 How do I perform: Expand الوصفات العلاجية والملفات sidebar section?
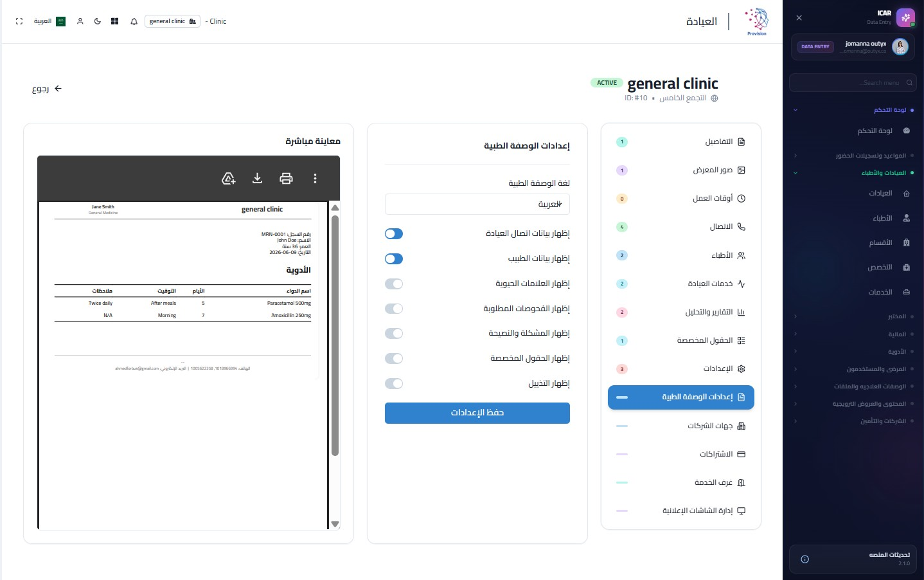point(853,386)
